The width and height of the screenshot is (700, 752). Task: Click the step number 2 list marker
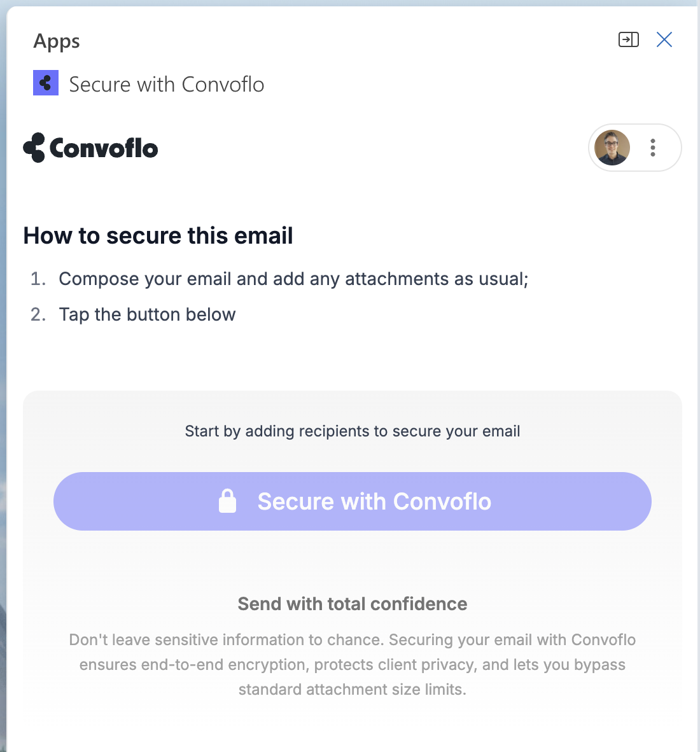38,315
